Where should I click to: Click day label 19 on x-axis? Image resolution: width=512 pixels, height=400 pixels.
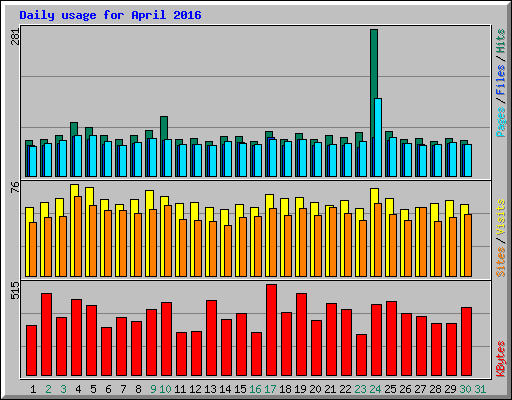[300, 389]
